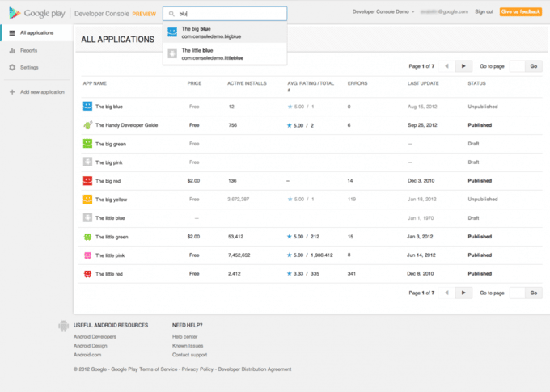Viewport: 550px width, 392px height.
Task: Click the Google Play logo
Action: (37, 13)
